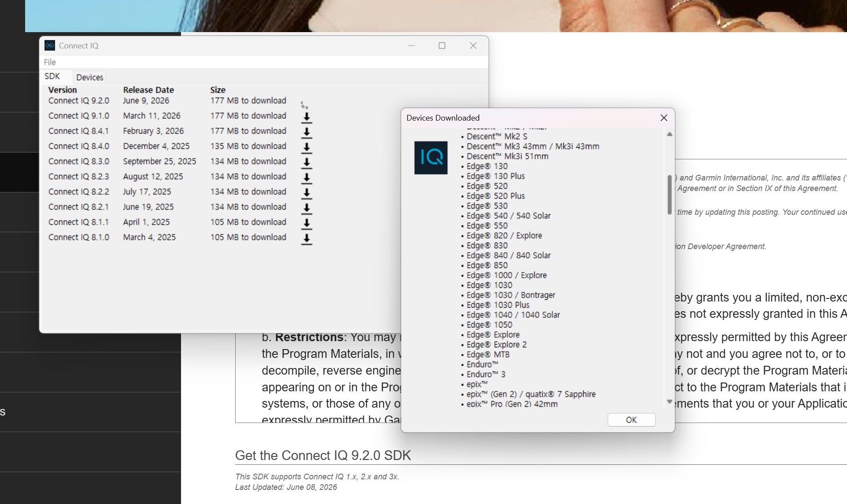The image size is (847, 504).
Task: Click 'Last Updated: June 08, 2026' text on webpage
Action: coord(286,487)
